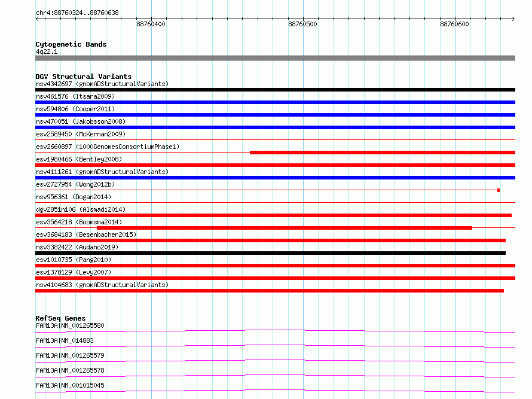This screenshot has height=399, width=532.
Task: Open gene FAM13A|NM_001265578 label
Action: (70, 370)
